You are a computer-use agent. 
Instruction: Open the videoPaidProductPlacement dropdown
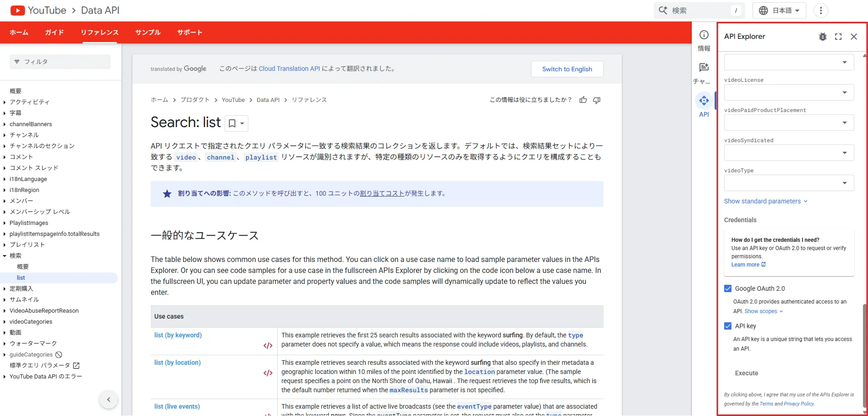point(789,123)
